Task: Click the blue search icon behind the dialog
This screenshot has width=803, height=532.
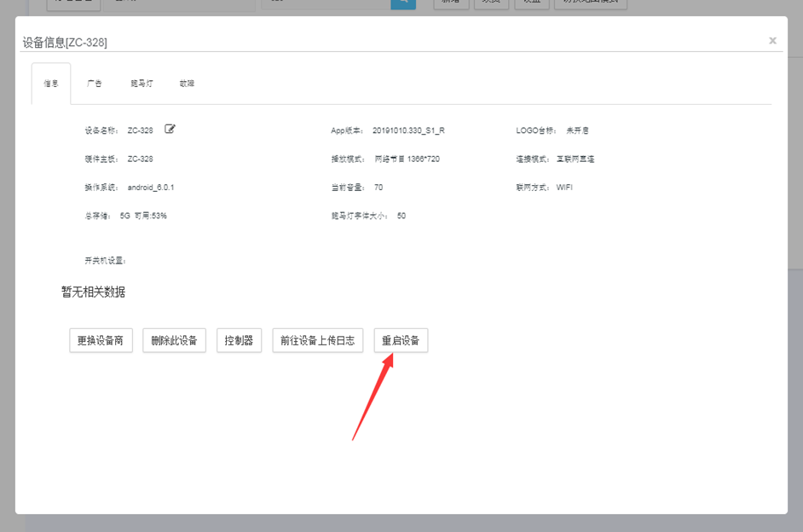Action: pos(402,3)
